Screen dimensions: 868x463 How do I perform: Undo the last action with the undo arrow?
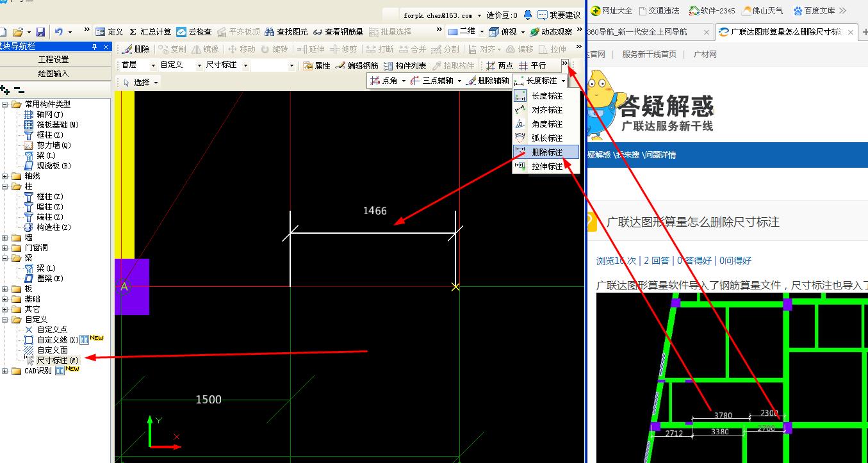tap(59, 31)
